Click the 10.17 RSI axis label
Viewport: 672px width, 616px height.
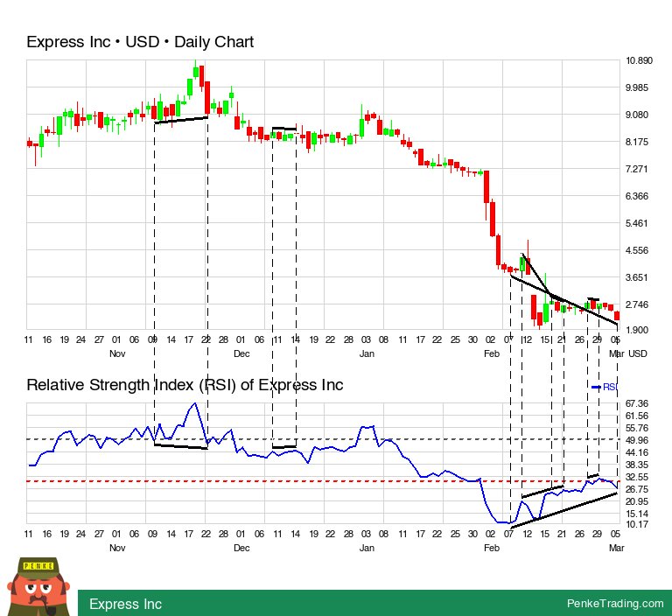pyautogui.click(x=637, y=524)
